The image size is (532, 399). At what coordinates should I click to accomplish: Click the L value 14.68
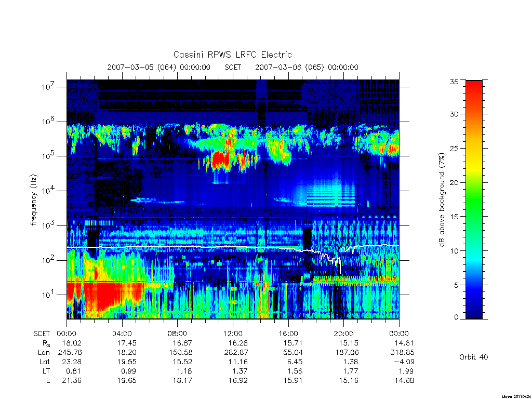coord(404,380)
